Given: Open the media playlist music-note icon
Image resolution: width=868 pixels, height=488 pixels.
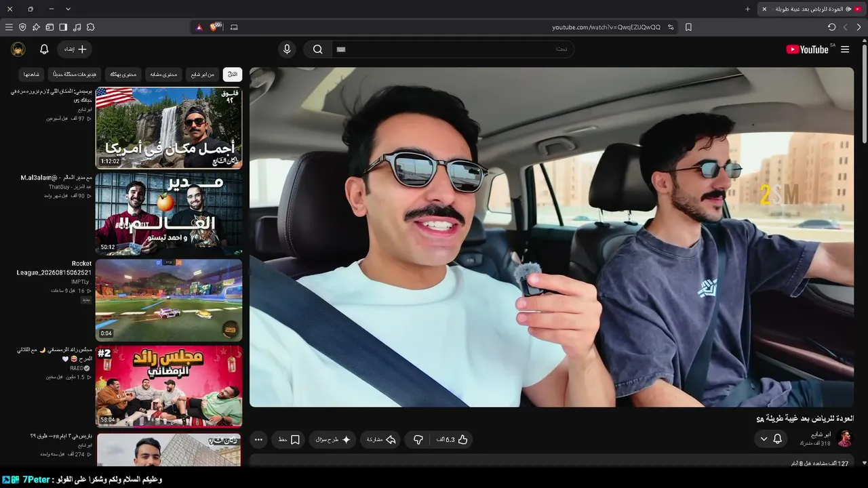Looking at the screenshot, I should [x=77, y=27].
